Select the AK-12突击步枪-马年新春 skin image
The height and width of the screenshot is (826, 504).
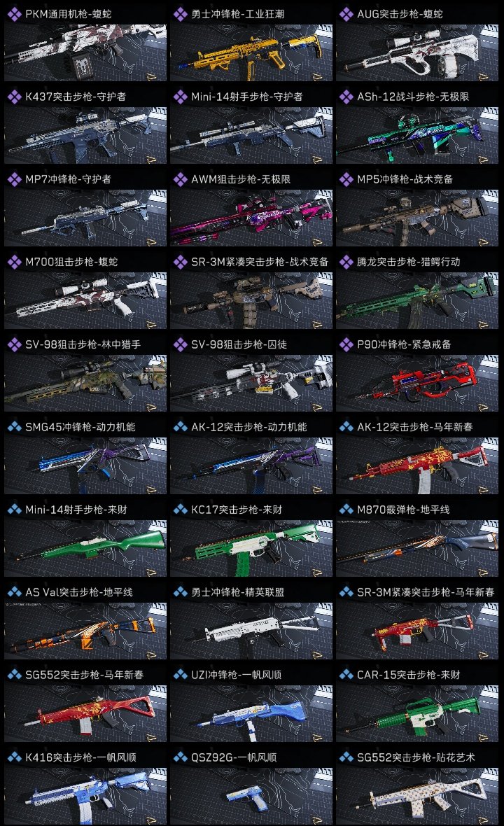coord(417,465)
